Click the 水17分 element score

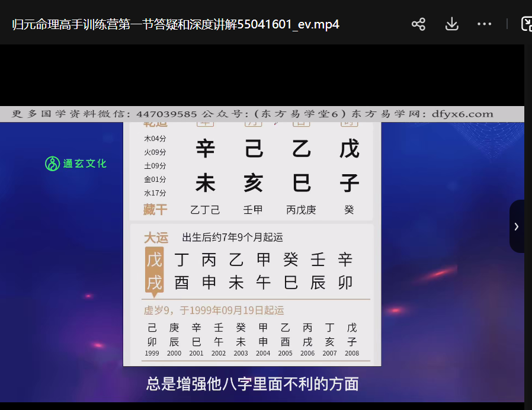coord(155,193)
